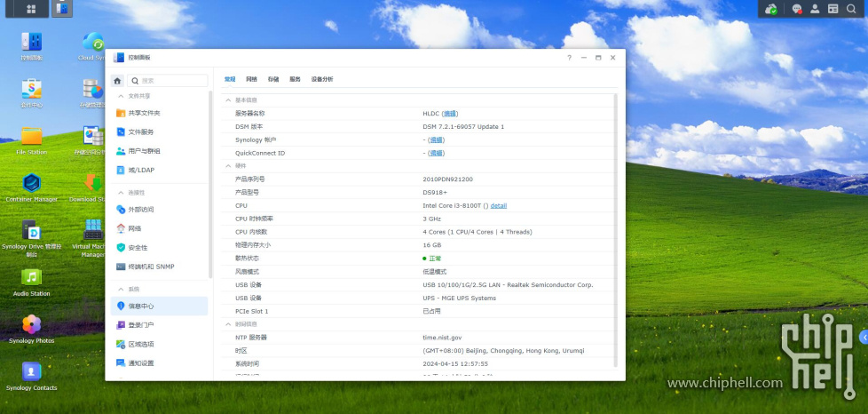The height and width of the screenshot is (414, 868).
Task: Open Container Manager desktop icon
Action: click(32, 187)
